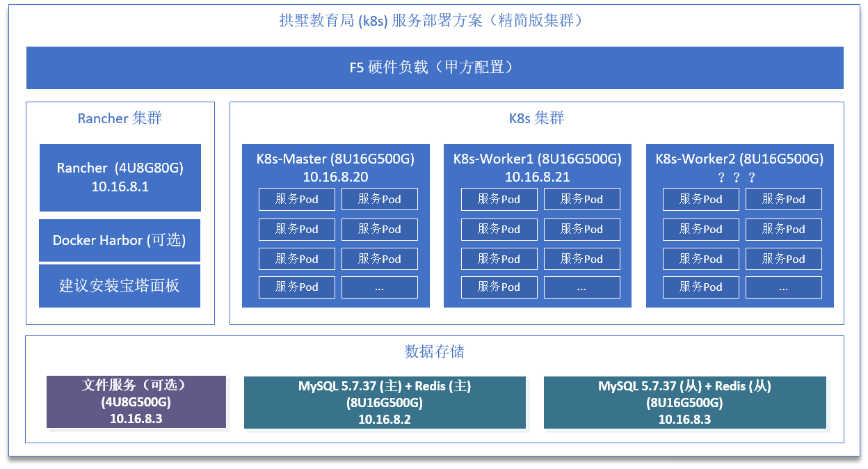The height and width of the screenshot is (469, 868).
Task: Click the 数据存储 section heading
Action: (x=434, y=351)
